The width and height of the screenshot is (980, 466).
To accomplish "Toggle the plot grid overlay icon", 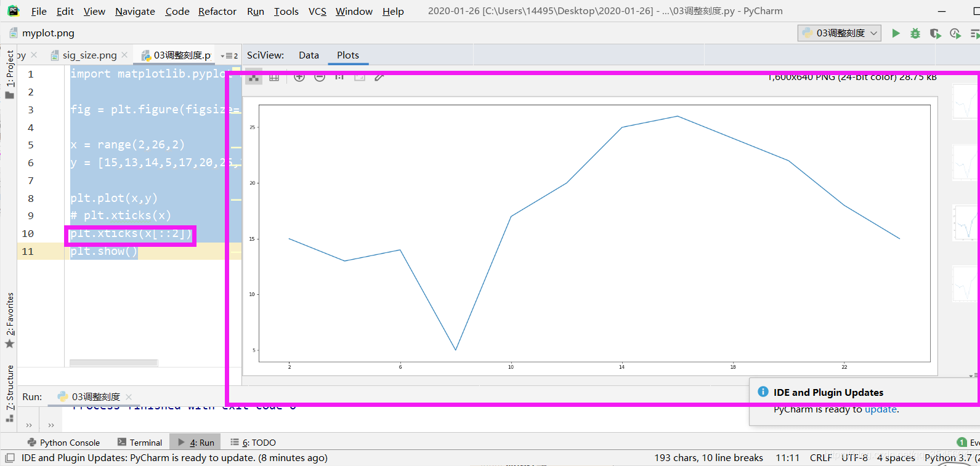I will coord(274,77).
